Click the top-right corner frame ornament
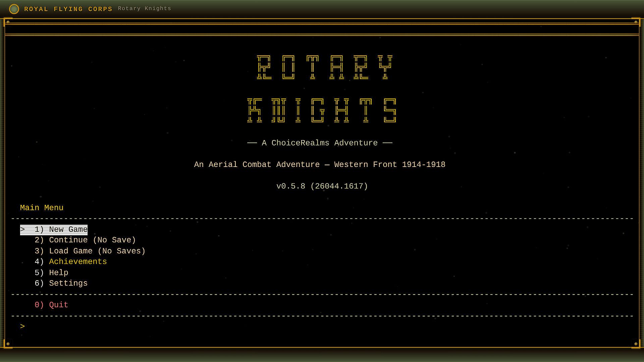Image resolution: width=644 pixels, height=362 pixels. pyautogui.click(x=636, y=22)
